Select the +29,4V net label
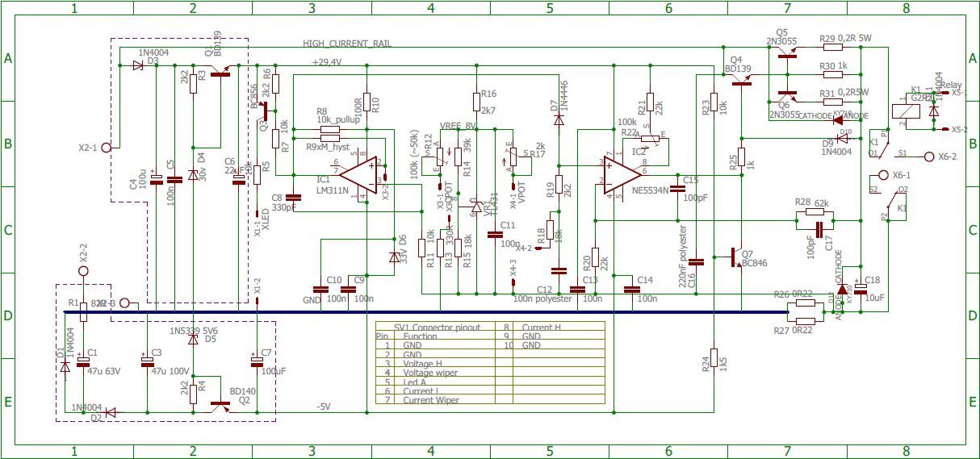This screenshot has width=980, height=459. (x=326, y=62)
